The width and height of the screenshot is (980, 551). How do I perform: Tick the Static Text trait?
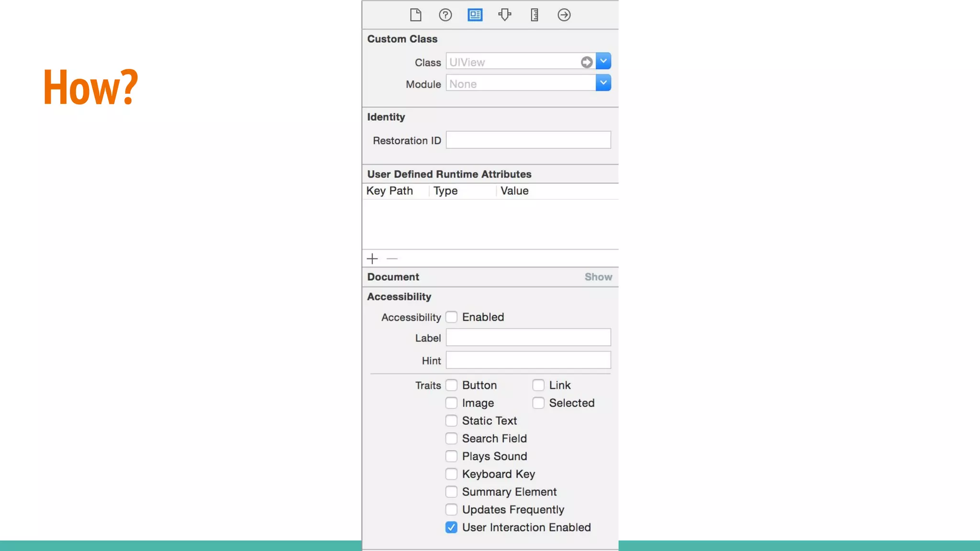(x=451, y=420)
